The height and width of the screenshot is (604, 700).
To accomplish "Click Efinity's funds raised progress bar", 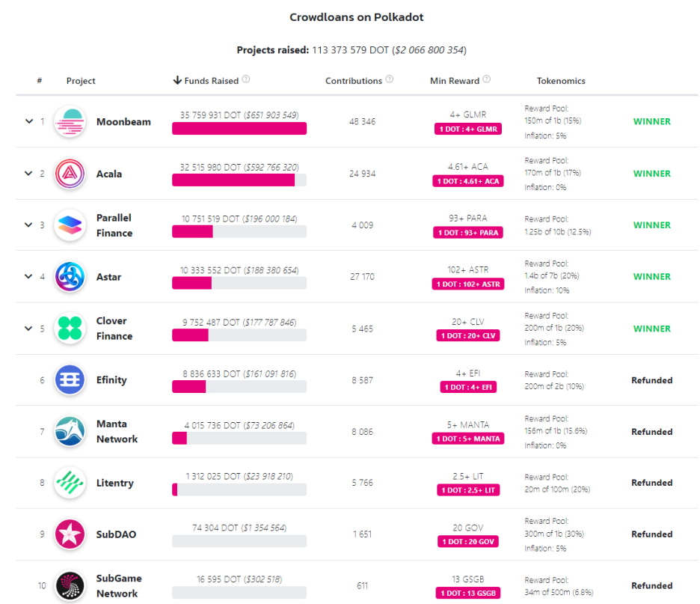I will click(239, 386).
